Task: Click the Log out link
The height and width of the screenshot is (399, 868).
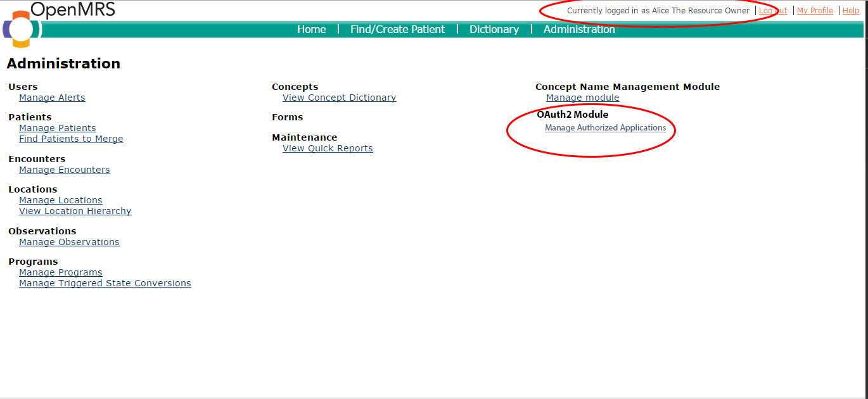Action: tap(773, 11)
